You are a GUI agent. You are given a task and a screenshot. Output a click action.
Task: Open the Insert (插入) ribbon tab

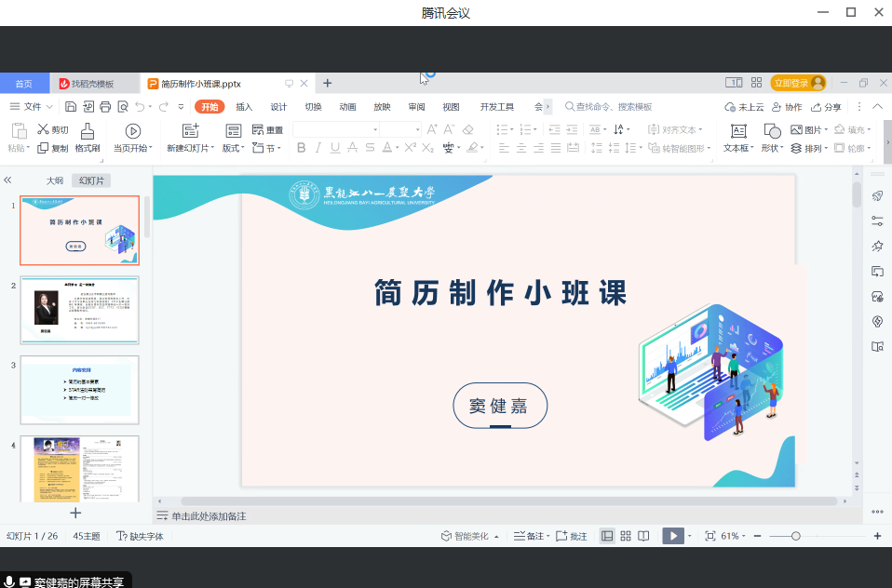pos(244,107)
